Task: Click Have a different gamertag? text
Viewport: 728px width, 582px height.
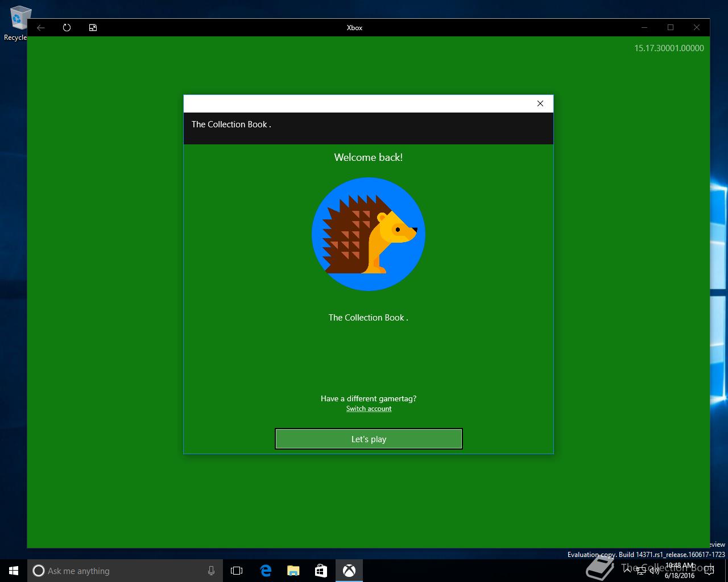Action: tap(369, 398)
